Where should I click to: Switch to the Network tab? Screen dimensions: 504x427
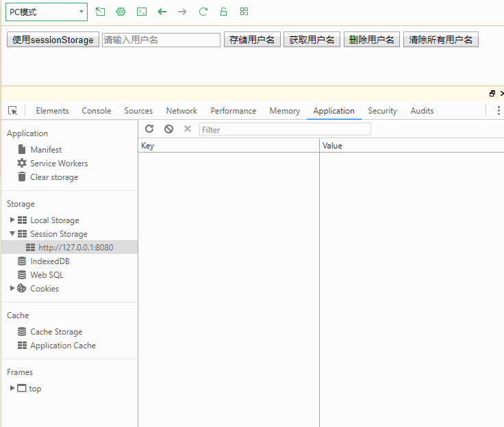[181, 111]
